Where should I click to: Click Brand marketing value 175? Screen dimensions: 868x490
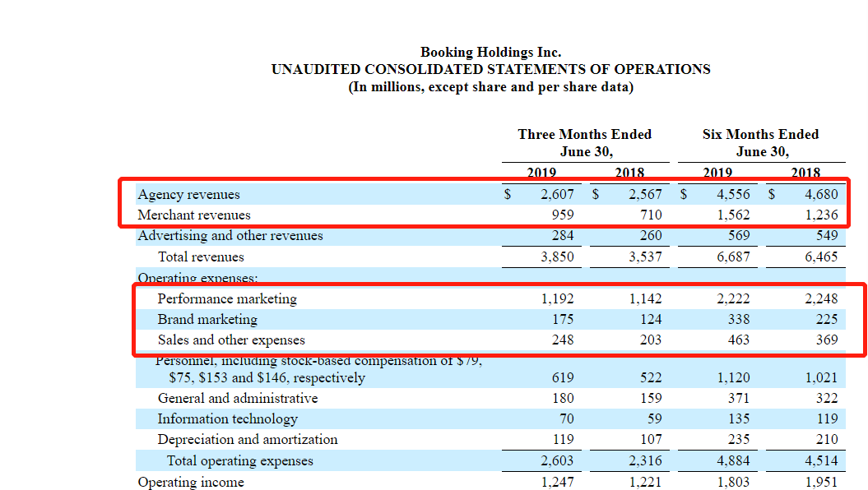[563, 320]
